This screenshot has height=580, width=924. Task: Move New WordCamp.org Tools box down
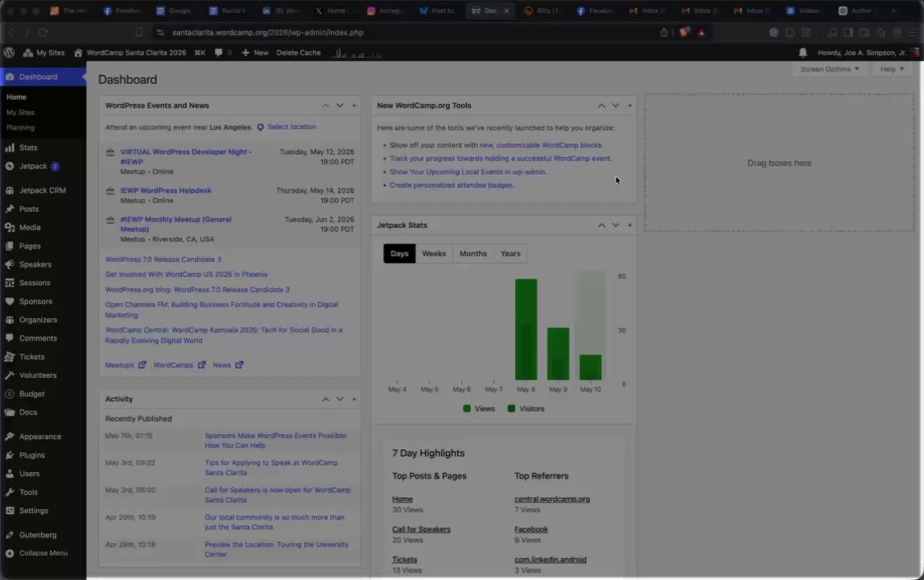tap(615, 106)
